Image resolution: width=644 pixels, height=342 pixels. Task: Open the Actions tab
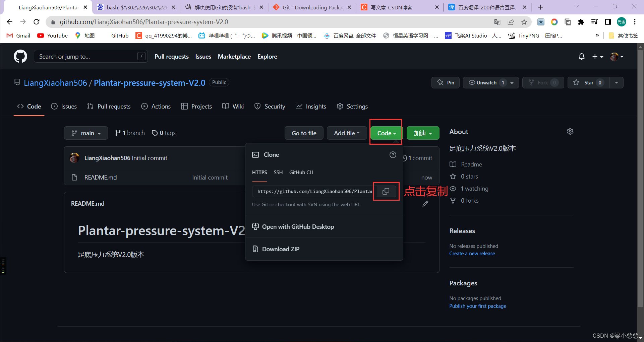tap(156, 107)
